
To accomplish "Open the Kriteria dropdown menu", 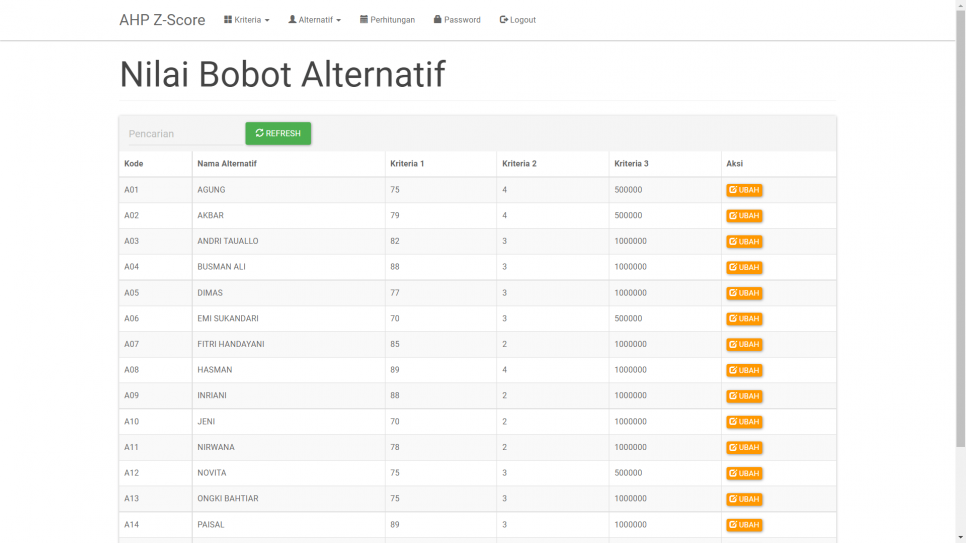I will pyautogui.click(x=246, y=20).
